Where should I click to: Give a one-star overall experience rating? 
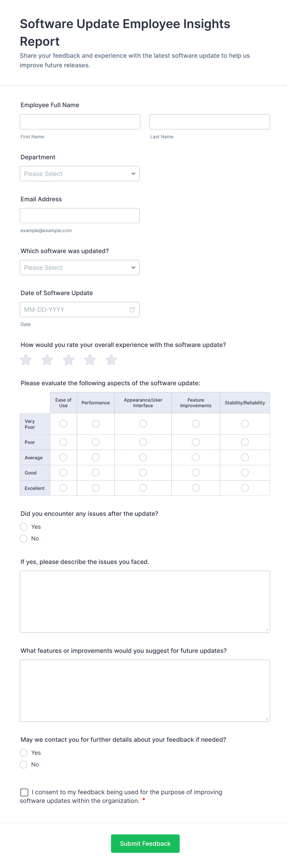tap(26, 360)
